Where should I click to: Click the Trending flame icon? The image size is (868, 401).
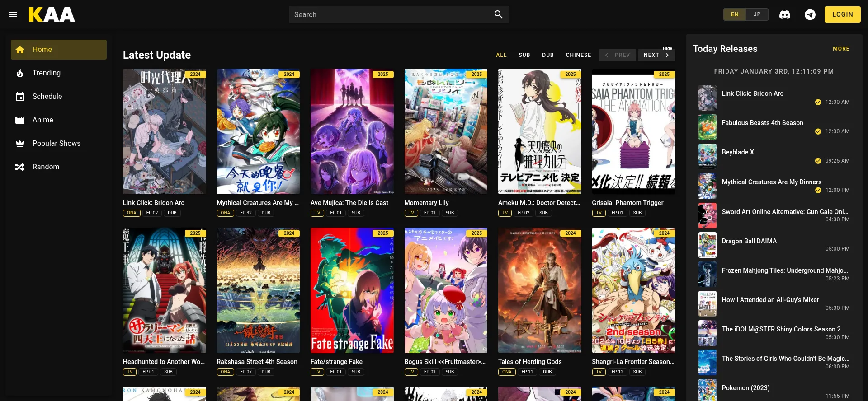tap(20, 73)
